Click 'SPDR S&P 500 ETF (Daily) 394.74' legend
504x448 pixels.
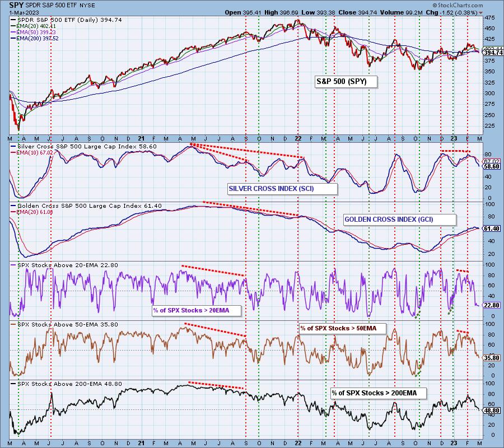click(x=66, y=20)
